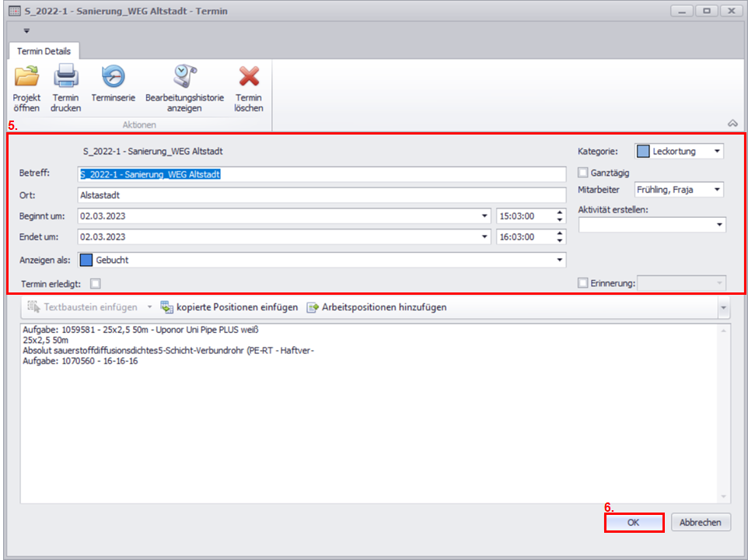Select the Termin Details tab
The image size is (748, 560).
pyautogui.click(x=44, y=51)
